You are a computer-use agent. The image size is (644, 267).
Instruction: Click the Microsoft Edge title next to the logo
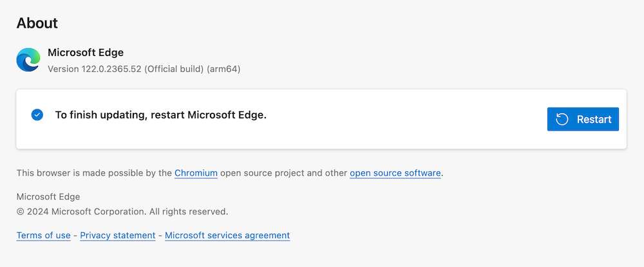(x=86, y=53)
